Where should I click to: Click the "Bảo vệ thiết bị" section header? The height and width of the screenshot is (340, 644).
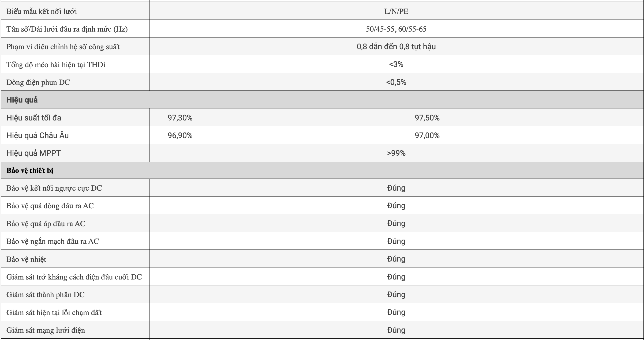pyautogui.click(x=30, y=171)
